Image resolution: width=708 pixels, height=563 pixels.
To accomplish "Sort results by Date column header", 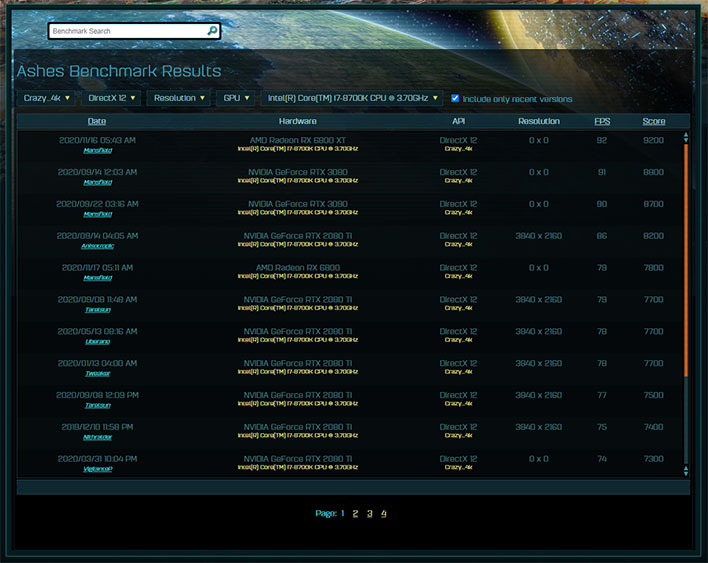I will [x=98, y=121].
